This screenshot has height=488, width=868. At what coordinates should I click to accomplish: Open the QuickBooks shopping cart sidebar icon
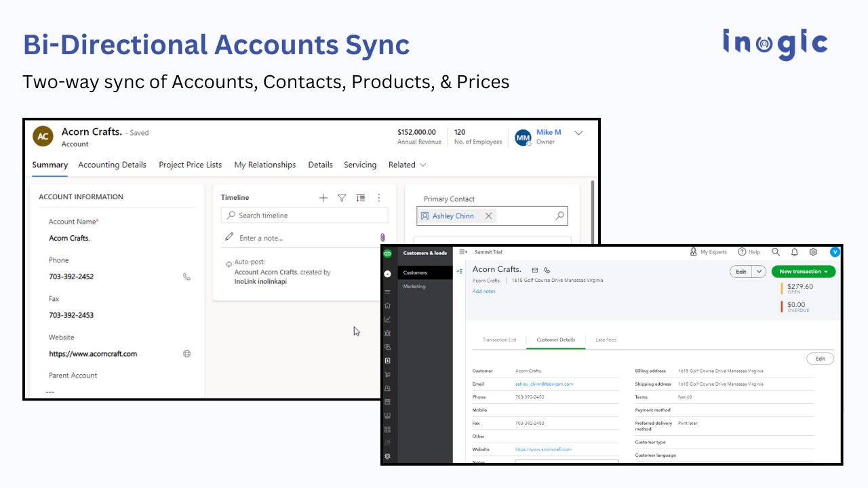click(x=387, y=374)
